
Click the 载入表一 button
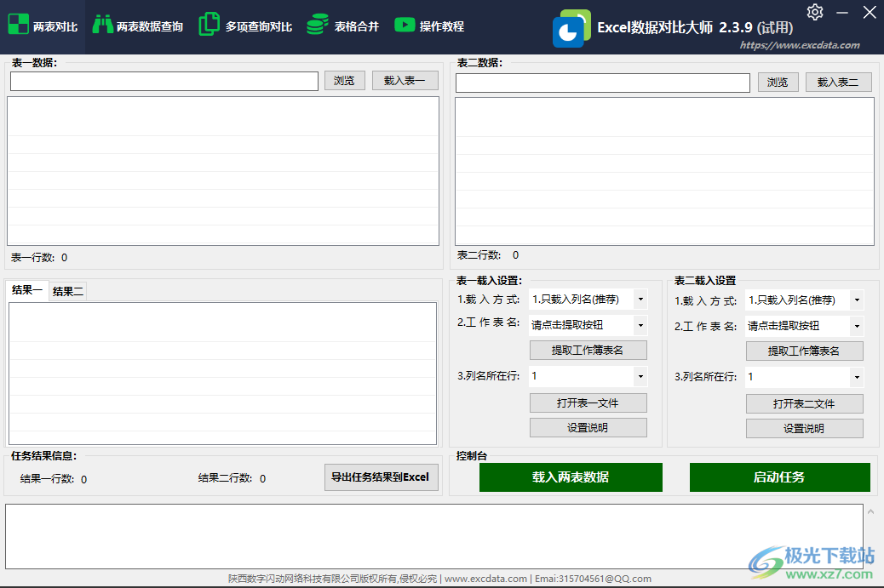click(405, 81)
